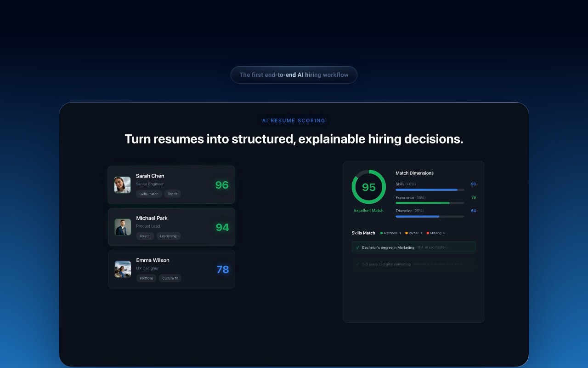Click the Education score value 64
This screenshot has width=588, height=368.
click(473, 211)
